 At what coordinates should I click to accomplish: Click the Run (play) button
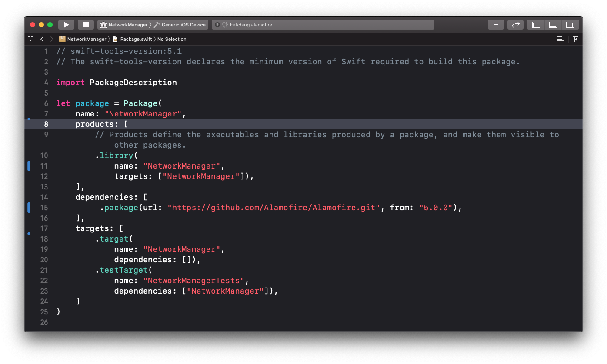(x=66, y=25)
